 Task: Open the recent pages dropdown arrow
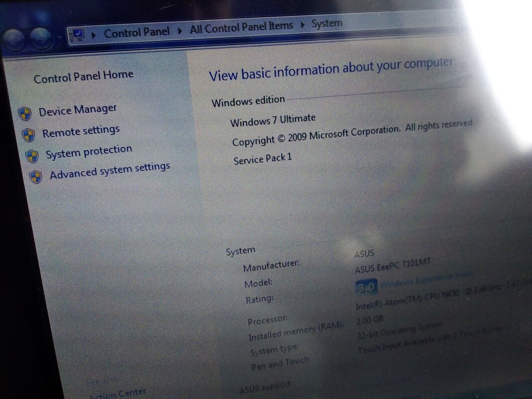point(60,38)
